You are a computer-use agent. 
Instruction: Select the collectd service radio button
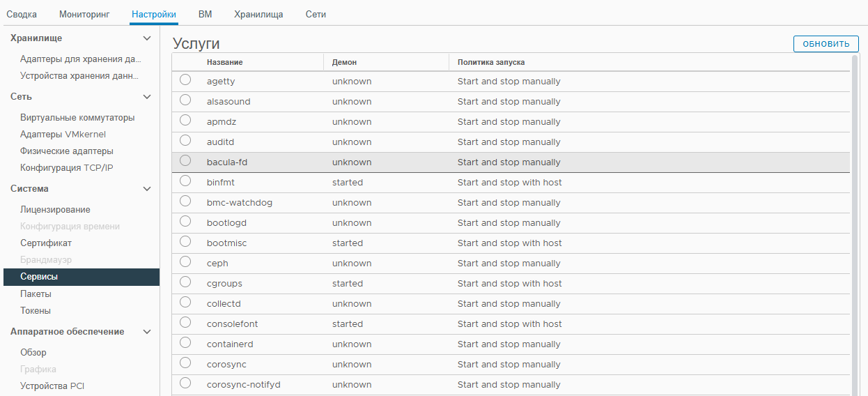pos(185,302)
